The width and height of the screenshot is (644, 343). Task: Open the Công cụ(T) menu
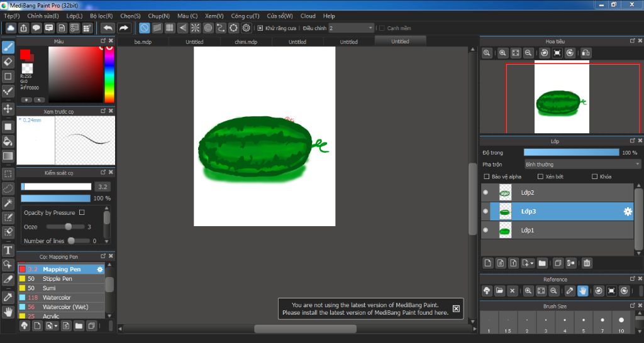pos(245,16)
